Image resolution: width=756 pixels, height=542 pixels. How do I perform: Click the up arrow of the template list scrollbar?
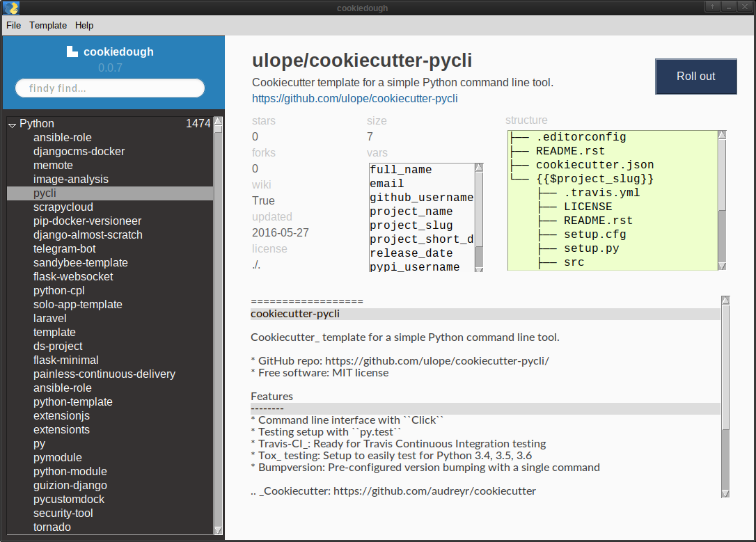click(x=218, y=121)
